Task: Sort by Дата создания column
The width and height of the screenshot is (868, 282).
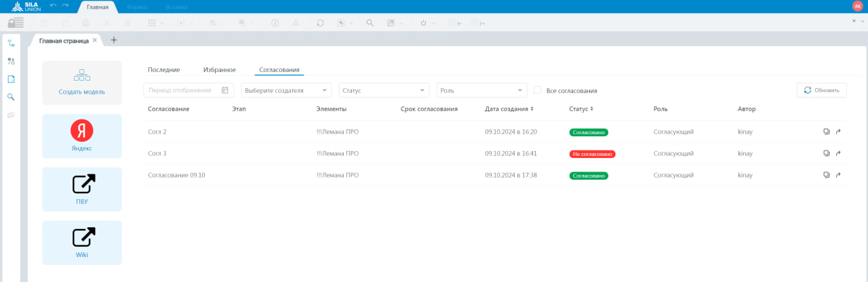Action: coord(509,108)
